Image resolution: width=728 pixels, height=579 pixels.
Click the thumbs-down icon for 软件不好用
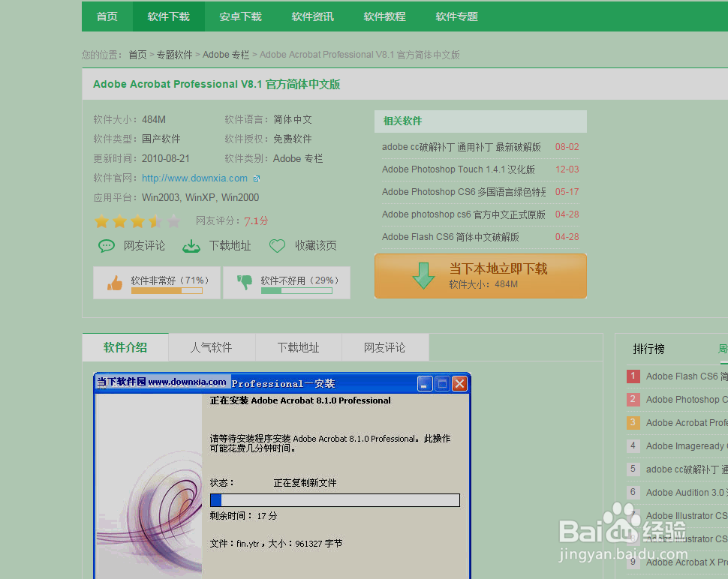tap(245, 282)
